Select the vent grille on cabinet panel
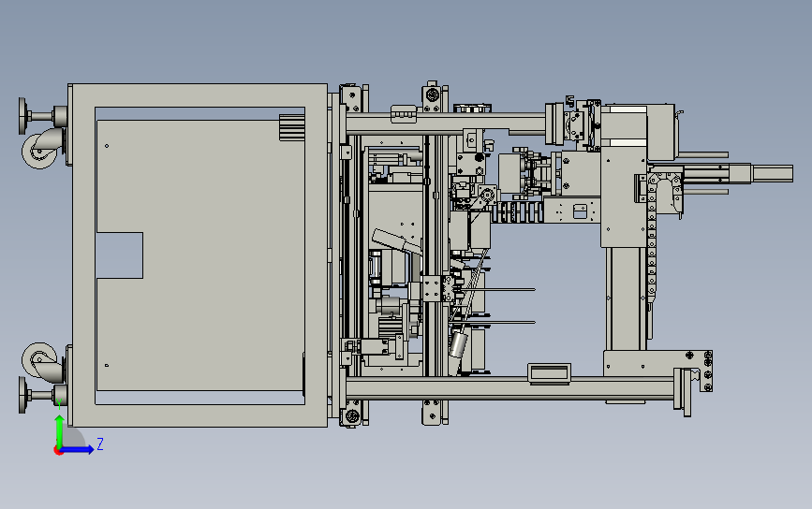The width and height of the screenshot is (812, 509). tap(291, 127)
